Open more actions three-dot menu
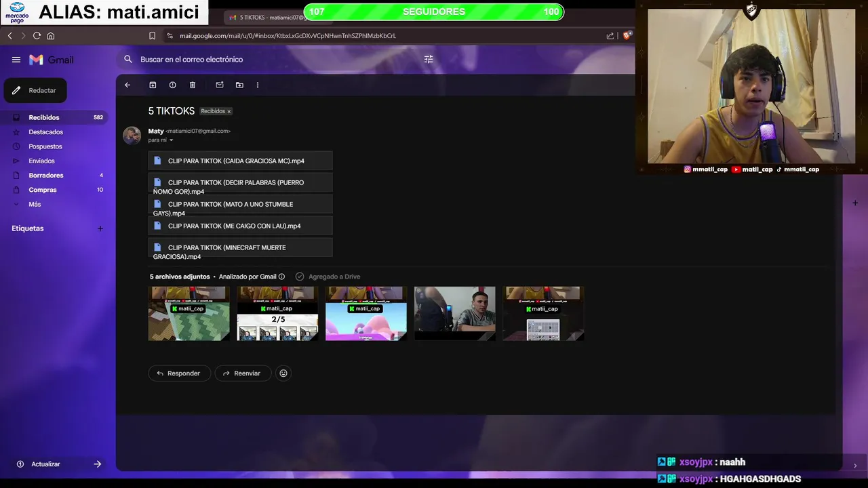Image resolution: width=868 pixels, height=488 pixels. 258,85
